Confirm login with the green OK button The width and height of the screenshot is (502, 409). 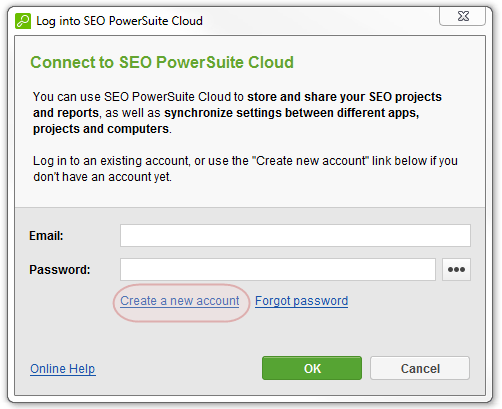click(312, 368)
